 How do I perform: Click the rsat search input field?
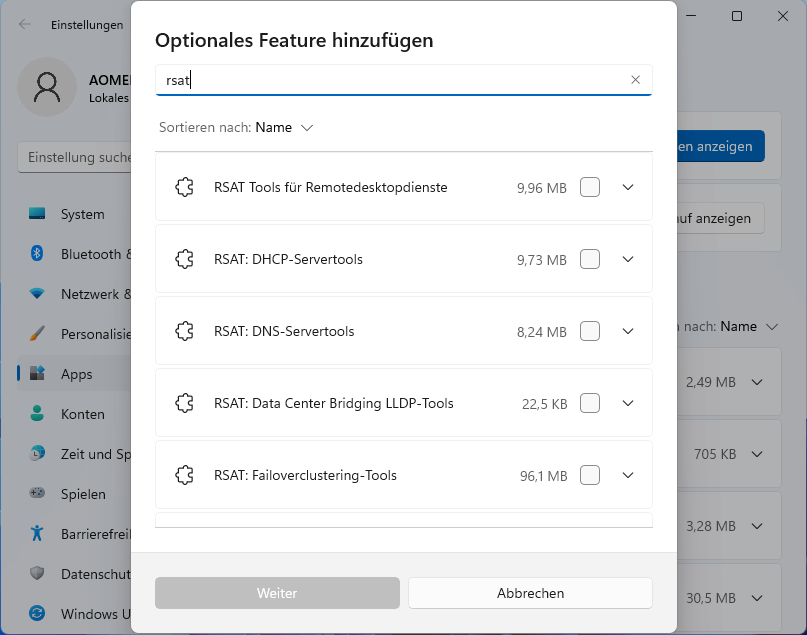pos(390,80)
